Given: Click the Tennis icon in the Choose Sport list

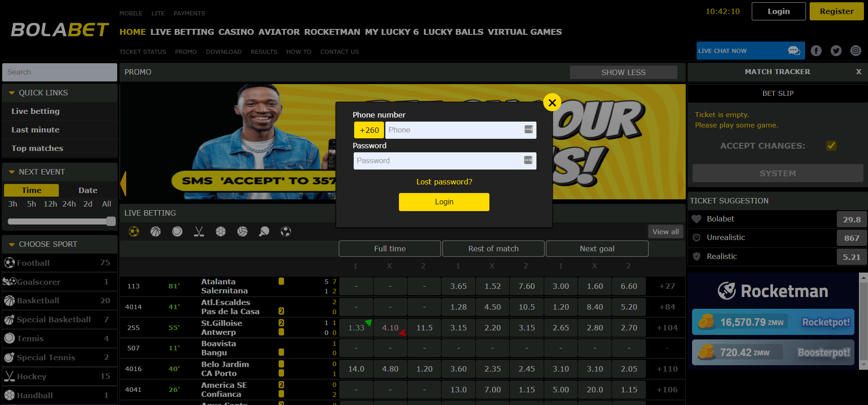Looking at the screenshot, I should click(9, 338).
